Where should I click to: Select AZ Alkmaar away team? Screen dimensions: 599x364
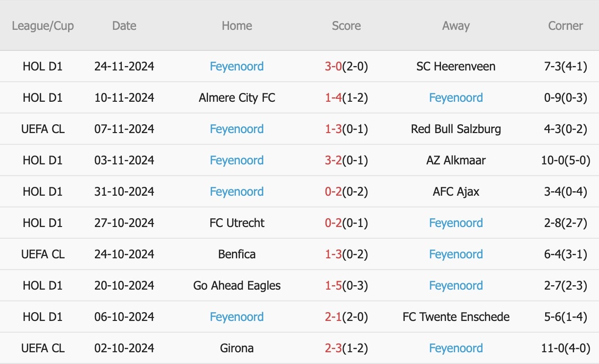tap(456, 160)
